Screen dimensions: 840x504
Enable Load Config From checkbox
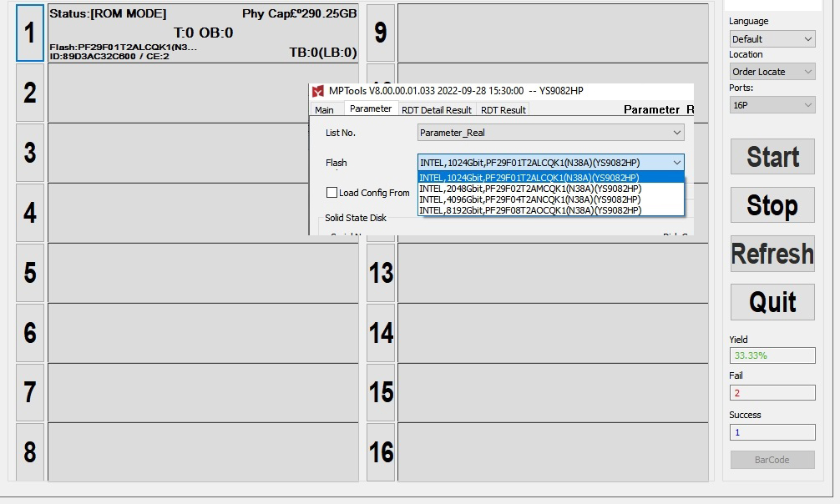tap(331, 192)
